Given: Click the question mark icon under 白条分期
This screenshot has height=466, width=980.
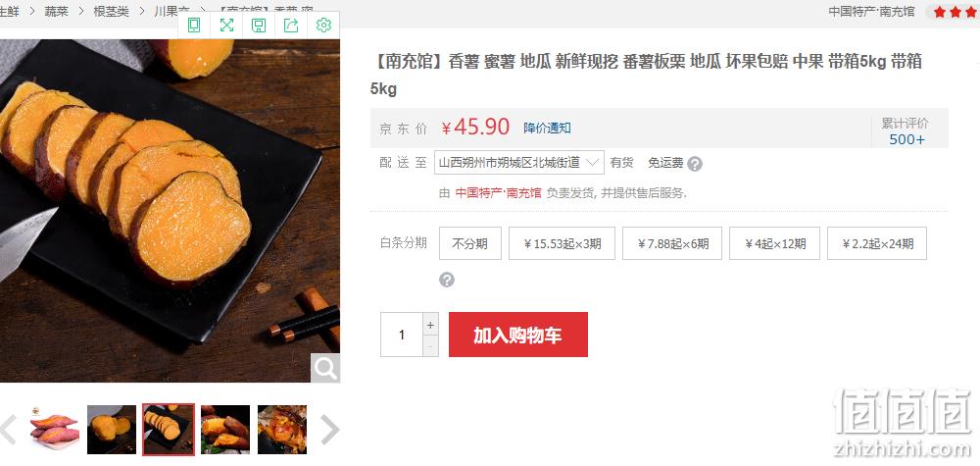Looking at the screenshot, I should tap(446, 280).
